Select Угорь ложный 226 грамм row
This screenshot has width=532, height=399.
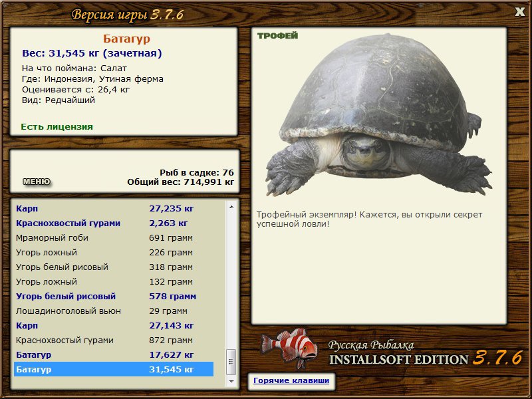tap(114, 252)
